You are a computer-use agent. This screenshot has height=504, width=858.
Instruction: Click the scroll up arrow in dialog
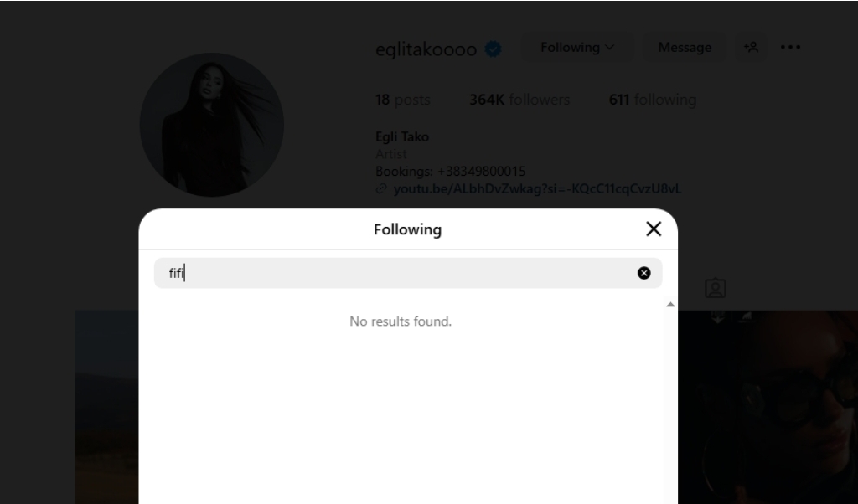coord(670,305)
